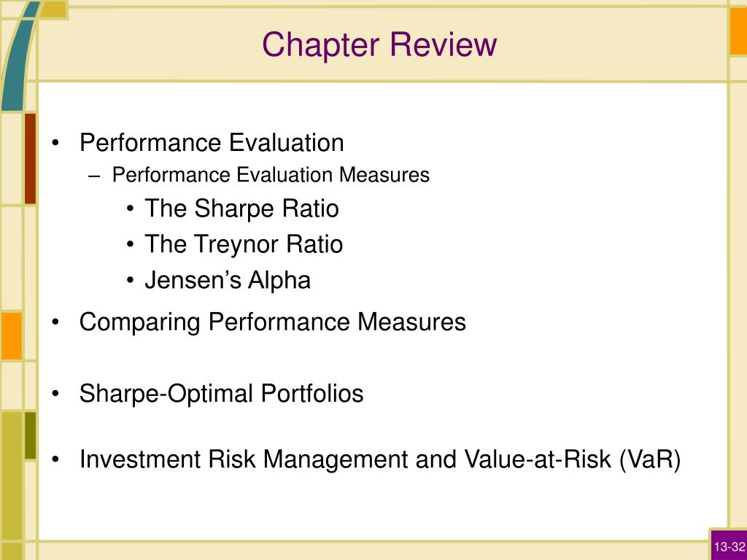Screen dimensions: 747x560
Task: Click the brown vertical bar decoration
Action: 30,158
